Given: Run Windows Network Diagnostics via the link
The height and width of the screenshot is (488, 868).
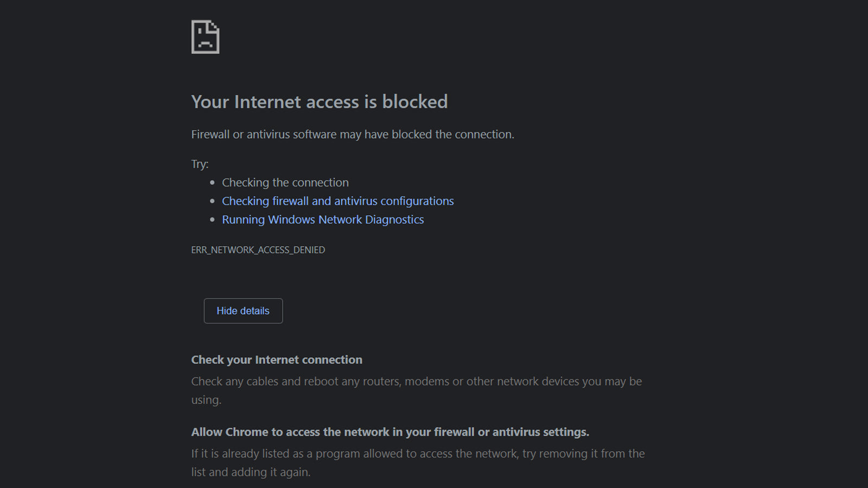Looking at the screenshot, I should tap(323, 220).
